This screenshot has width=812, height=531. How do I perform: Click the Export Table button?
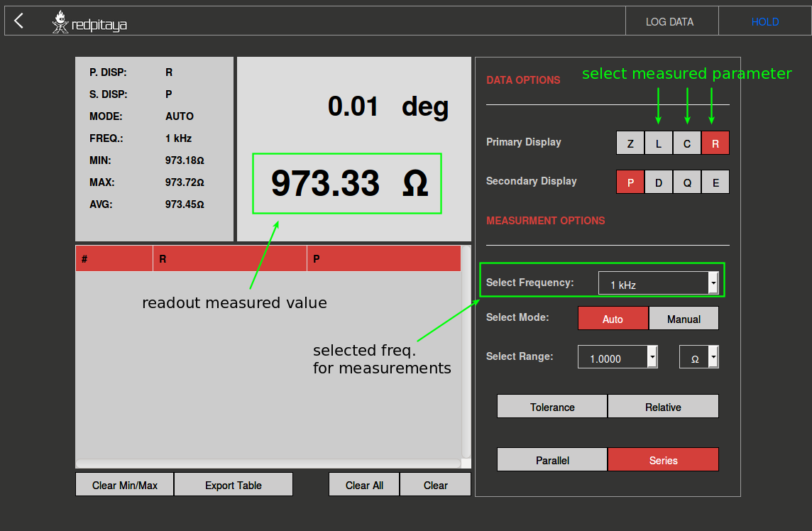click(234, 484)
